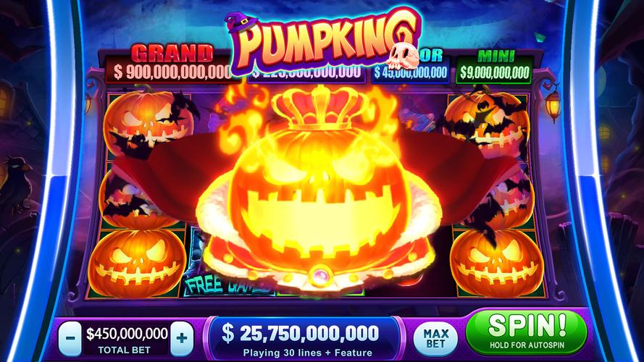Viewport: 644px width, 362px height.
Task: Open the GRAND jackpot $900,000,000,000 panel
Action: click(171, 66)
